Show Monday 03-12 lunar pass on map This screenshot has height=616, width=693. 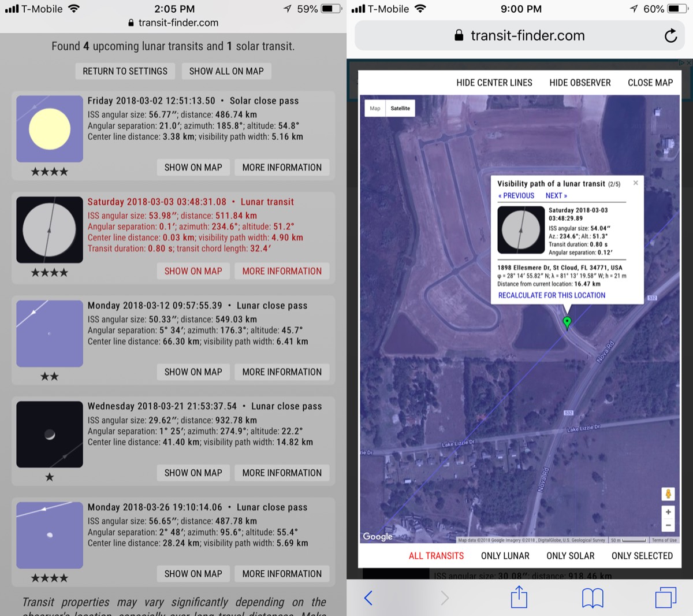coord(193,372)
